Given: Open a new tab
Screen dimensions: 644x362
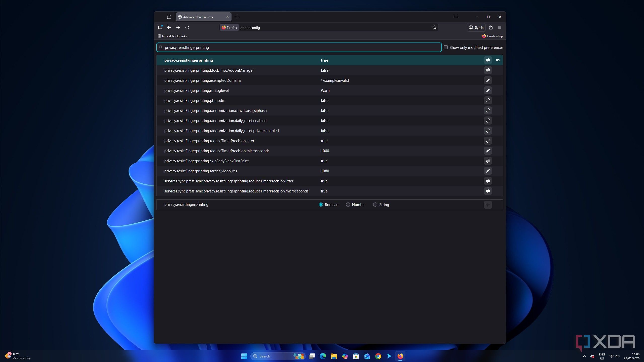Looking at the screenshot, I should (237, 17).
